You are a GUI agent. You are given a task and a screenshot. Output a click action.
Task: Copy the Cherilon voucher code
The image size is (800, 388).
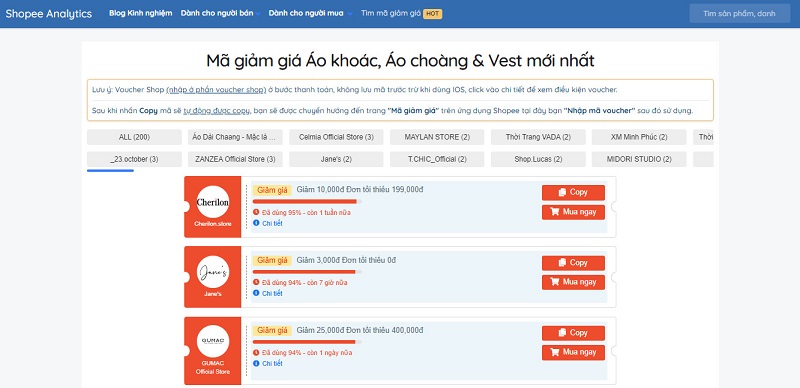pyautogui.click(x=573, y=192)
